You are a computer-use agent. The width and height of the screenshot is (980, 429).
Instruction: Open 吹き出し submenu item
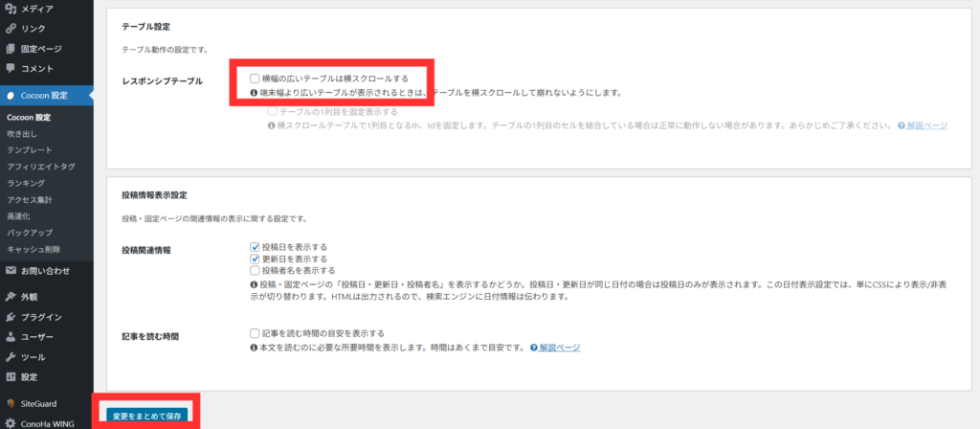[x=22, y=134]
